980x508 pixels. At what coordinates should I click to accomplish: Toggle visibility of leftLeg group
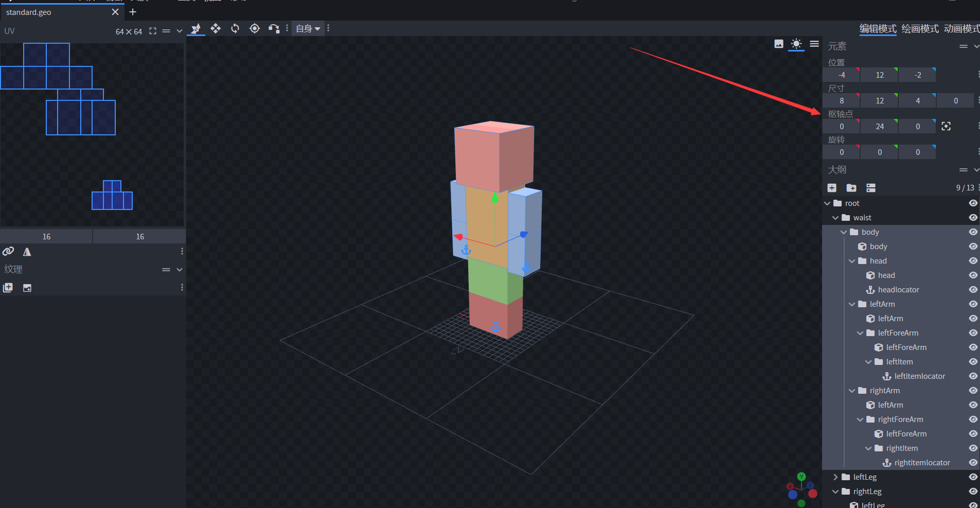[973, 477]
